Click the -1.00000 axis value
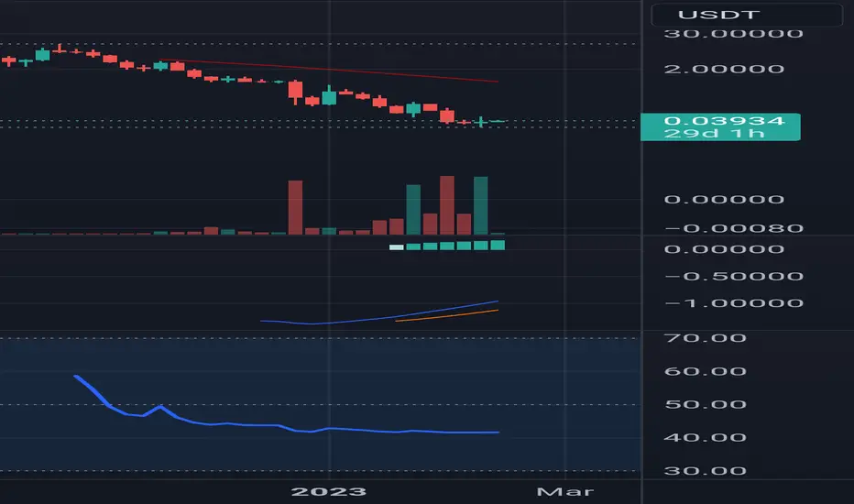This screenshot has width=854, height=504. pyautogui.click(x=734, y=303)
